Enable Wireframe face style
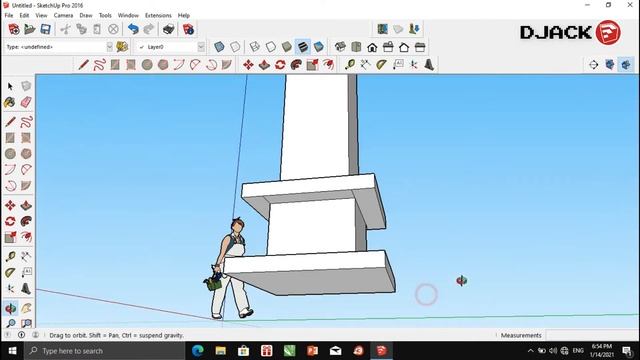The image size is (640, 360). point(255,47)
